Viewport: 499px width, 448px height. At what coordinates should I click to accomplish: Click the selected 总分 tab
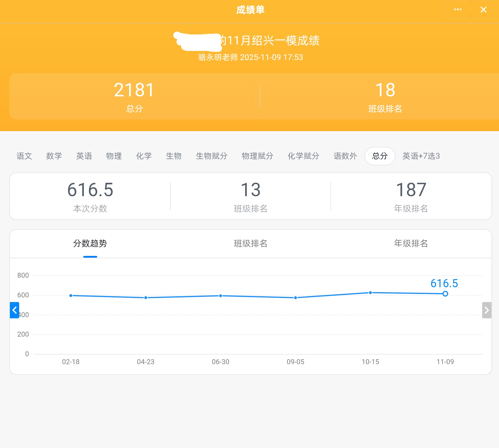[x=380, y=156]
